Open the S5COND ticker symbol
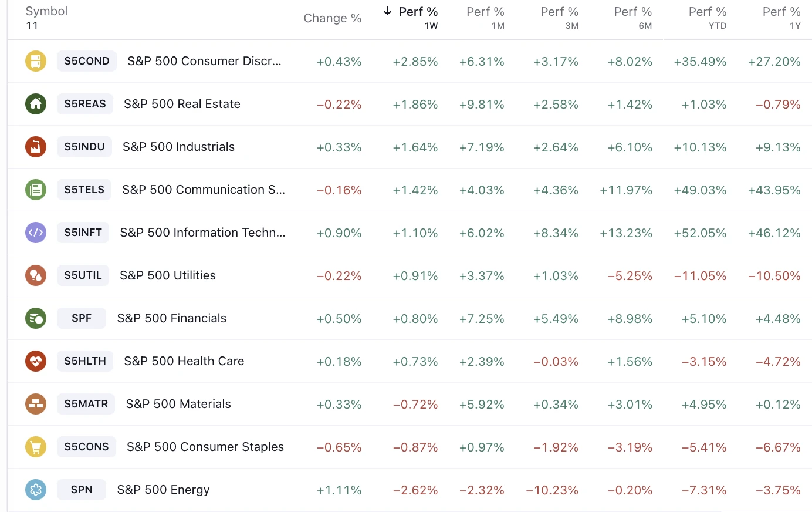812x512 pixels. coord(87,61)
